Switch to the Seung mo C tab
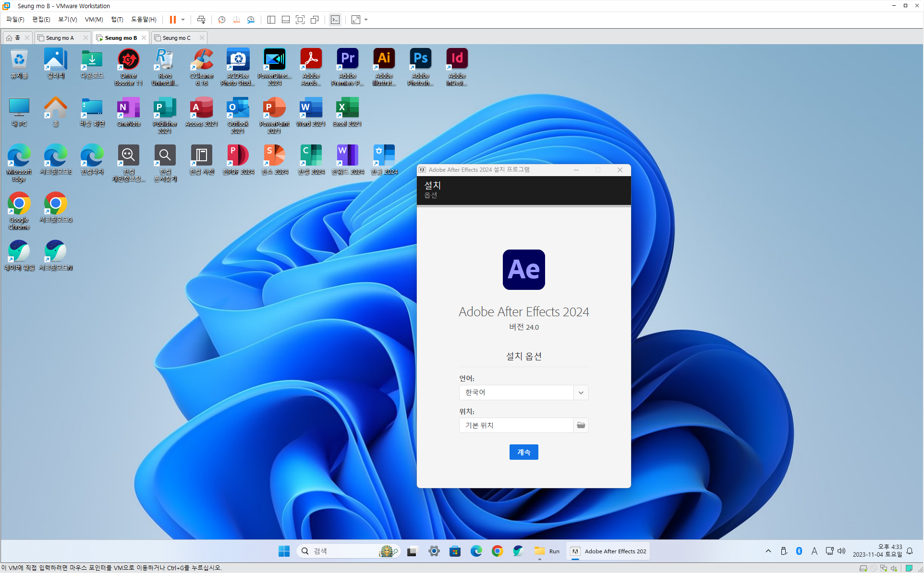This screenshot has height=573, width=924. click(x=176, y=38)
